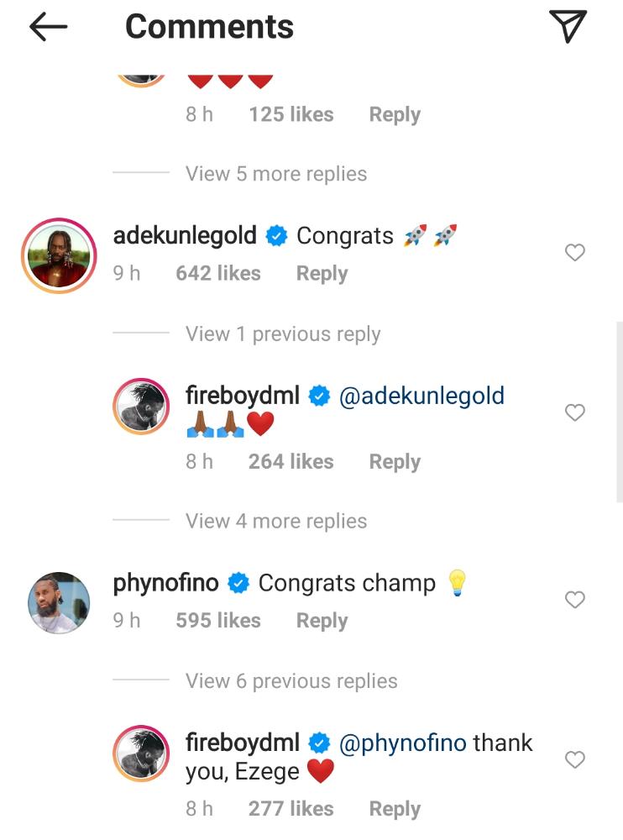Open the @phynofino mention link
The height and width of the screenshot is (840, 623).
[403, 743]
